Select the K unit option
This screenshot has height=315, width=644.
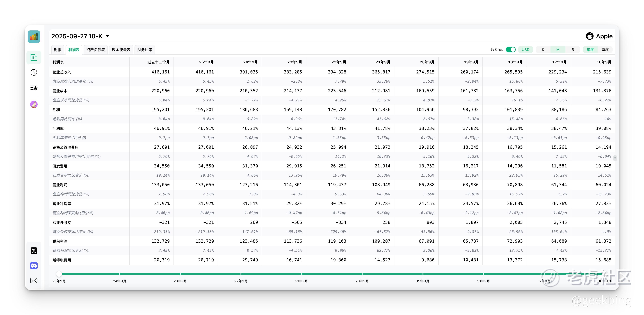coord(543,50)
